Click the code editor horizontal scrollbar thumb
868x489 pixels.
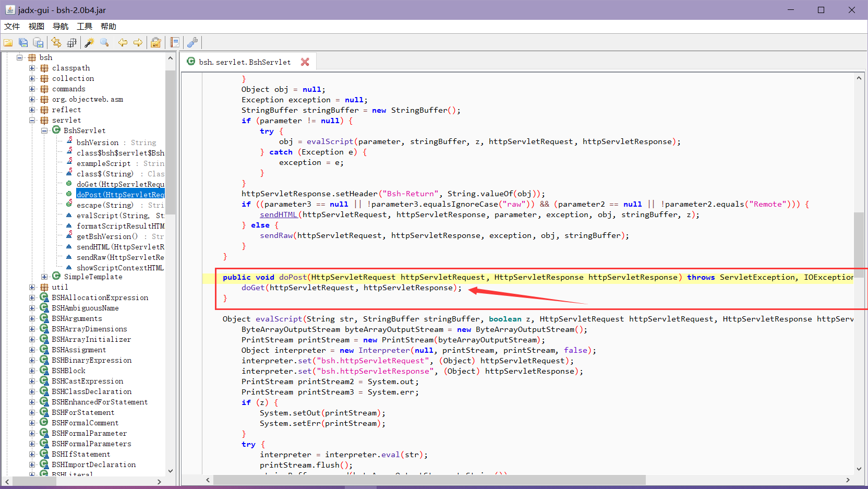click(x=429, y=480)
